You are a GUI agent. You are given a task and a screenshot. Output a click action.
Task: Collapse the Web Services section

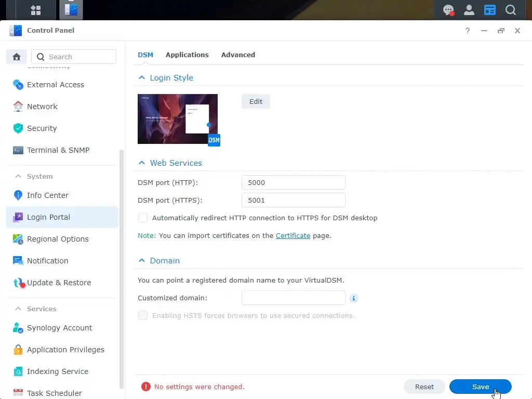click(x=142, y=163)
